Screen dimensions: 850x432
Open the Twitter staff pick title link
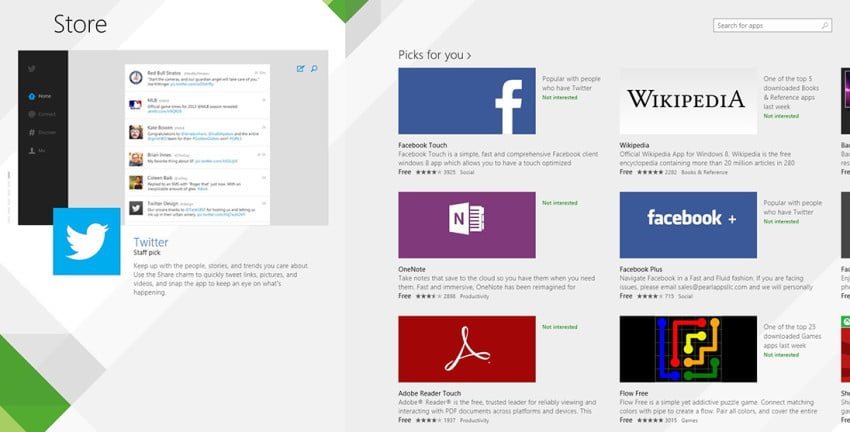[151, 242]
